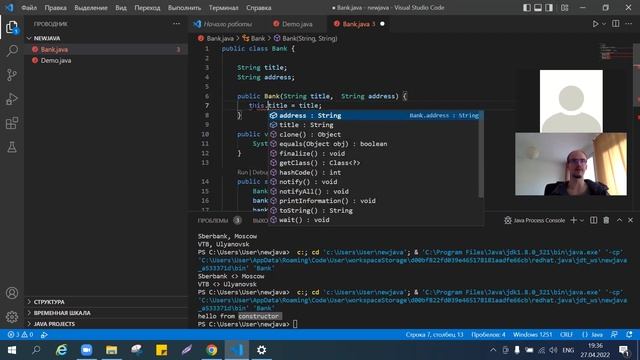Open notifications bell in status bar
This screenshot has width=640, height=360.
pos(629,335)
